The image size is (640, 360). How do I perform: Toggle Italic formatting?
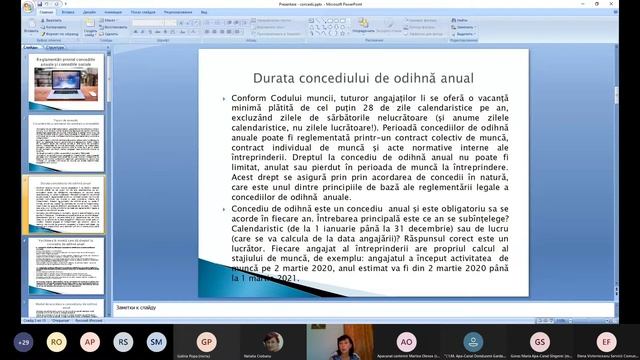142,32
